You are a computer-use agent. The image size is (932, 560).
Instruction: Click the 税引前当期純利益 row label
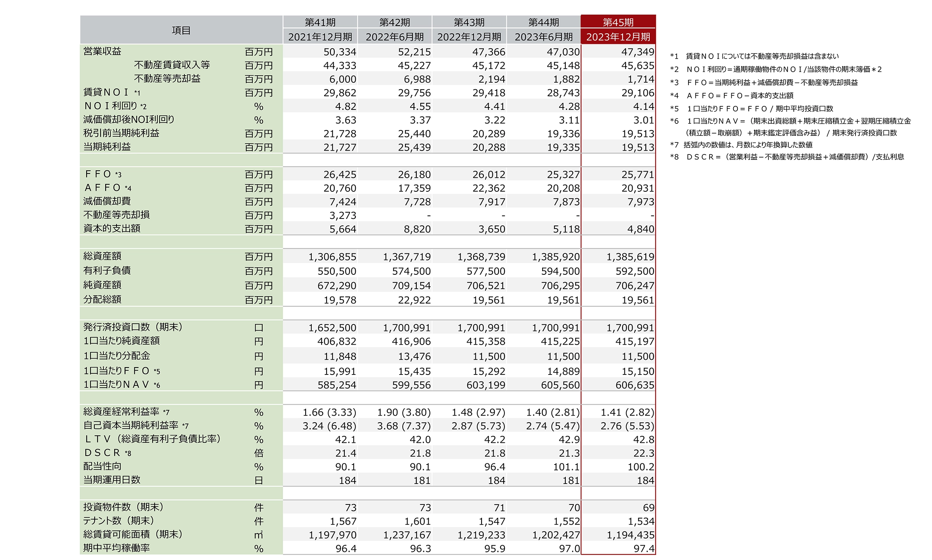tap(121, 133)
